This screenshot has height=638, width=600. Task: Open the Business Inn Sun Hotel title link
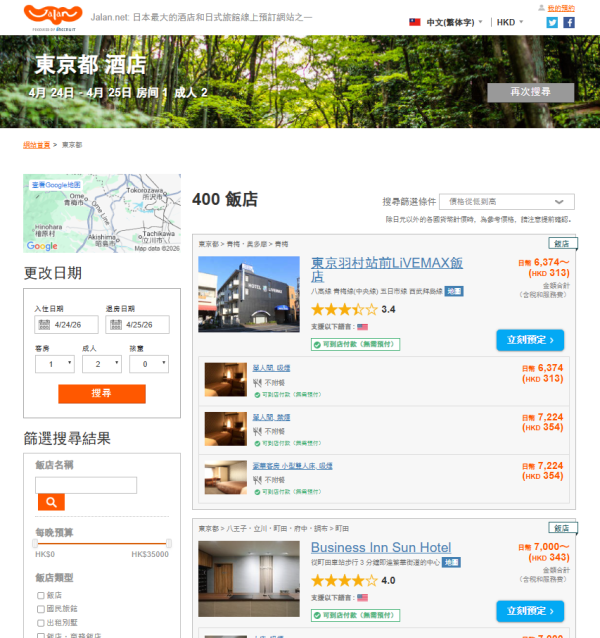point(381,547)
